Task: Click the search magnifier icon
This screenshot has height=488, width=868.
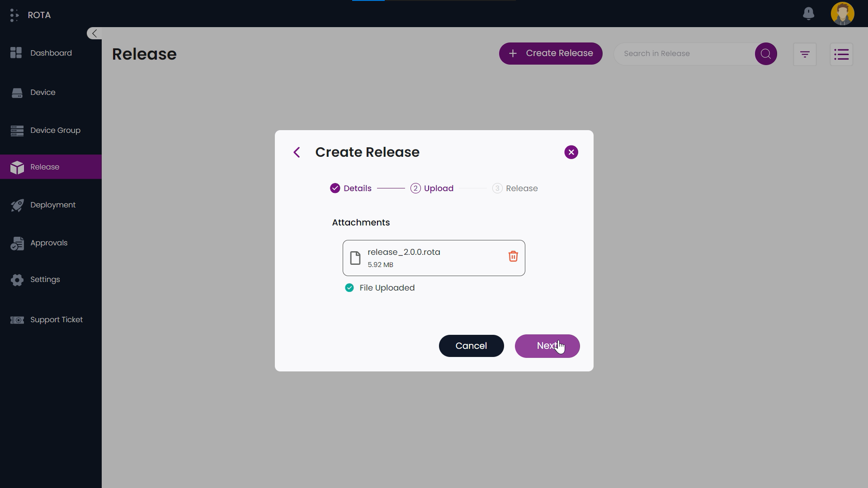Action: point(765,53)
